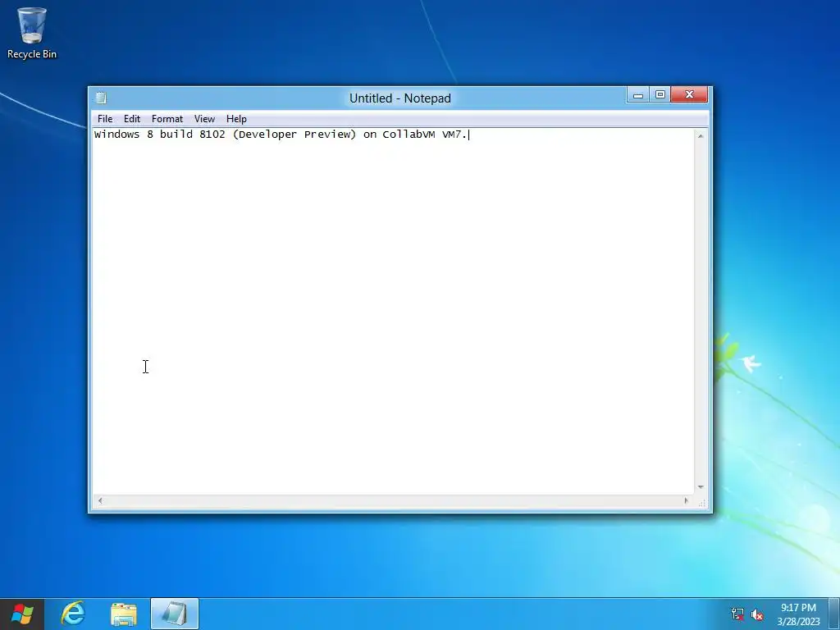The image size is (840, 630).
Task: Click vertical scrollbar down arrow
Action: (x=701, y=487)
